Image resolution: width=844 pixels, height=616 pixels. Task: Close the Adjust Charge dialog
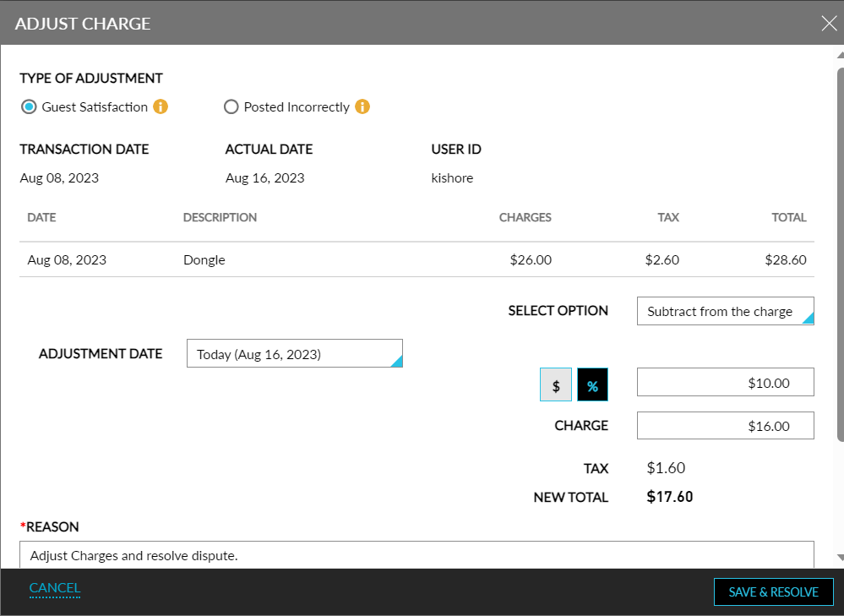[x=828, y=23]
